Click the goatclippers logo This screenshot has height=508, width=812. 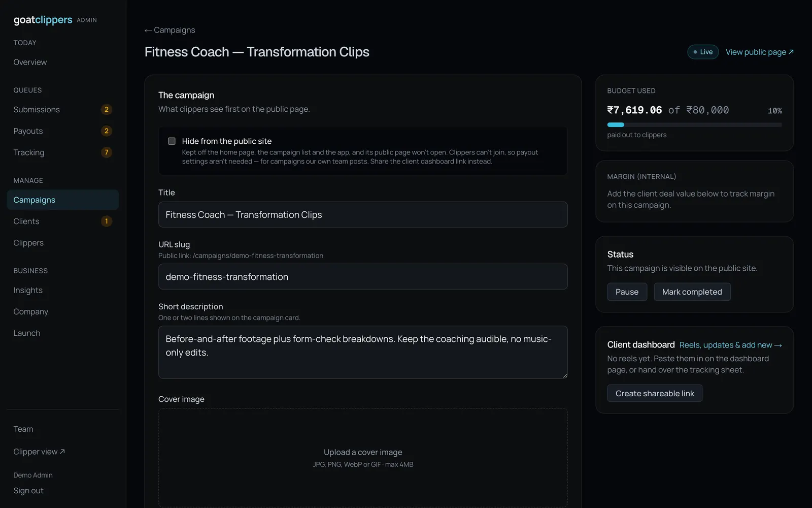point(43,20)
